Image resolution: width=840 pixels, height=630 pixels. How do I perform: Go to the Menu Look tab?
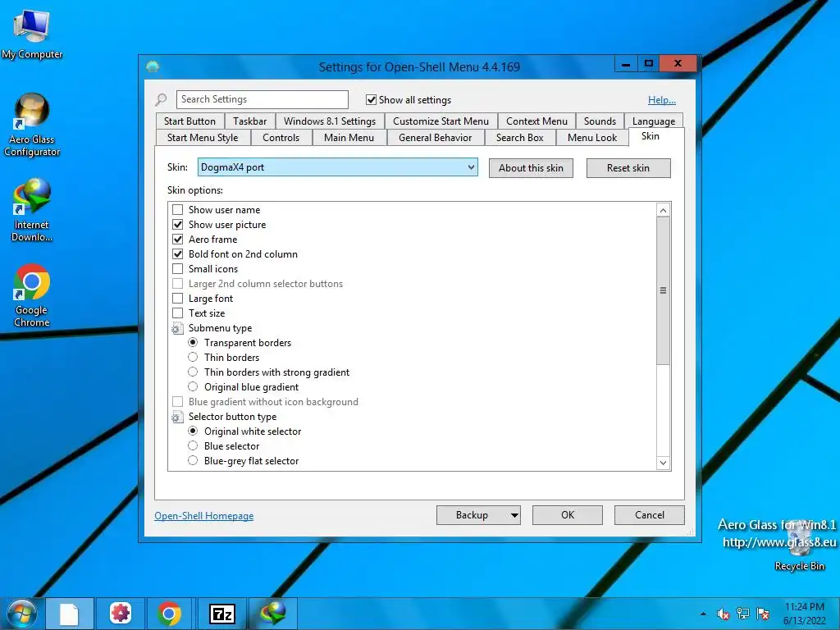[592, 138]
